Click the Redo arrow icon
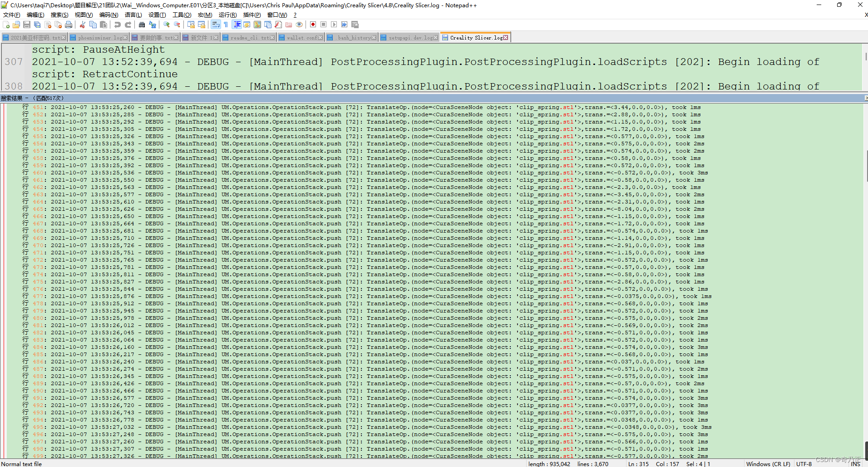Screen dimensions: 868x467 [x=128, y=25]
